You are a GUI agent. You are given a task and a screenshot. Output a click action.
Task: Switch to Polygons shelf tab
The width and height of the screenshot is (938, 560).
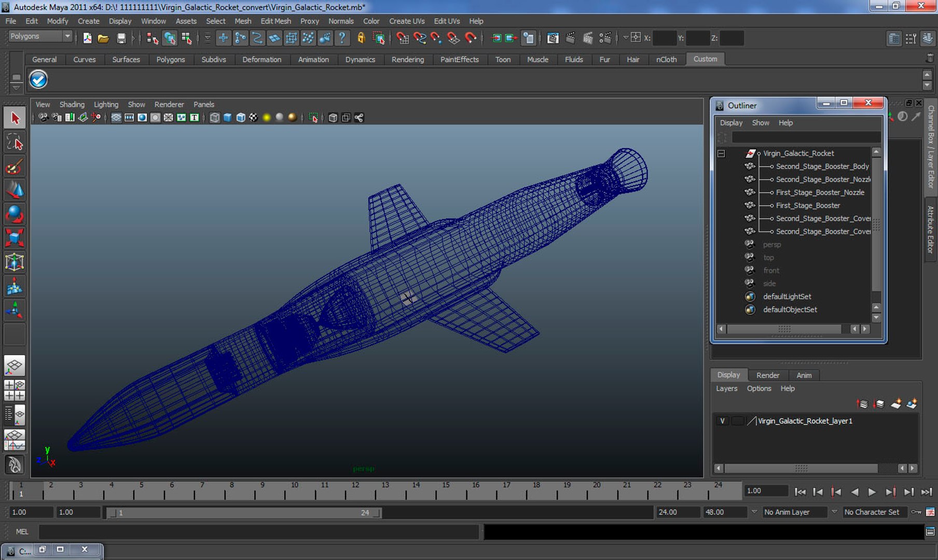(x=170, y=60)
